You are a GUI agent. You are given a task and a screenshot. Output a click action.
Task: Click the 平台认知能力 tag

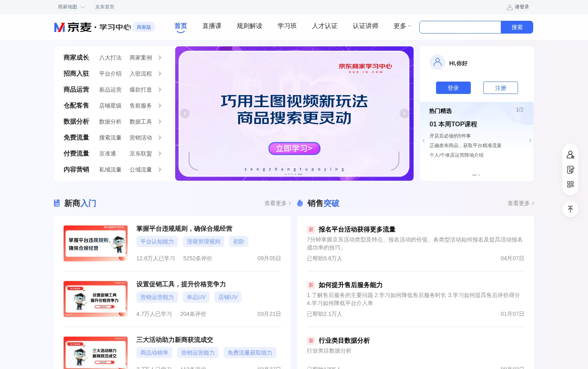tap(157, 241)
